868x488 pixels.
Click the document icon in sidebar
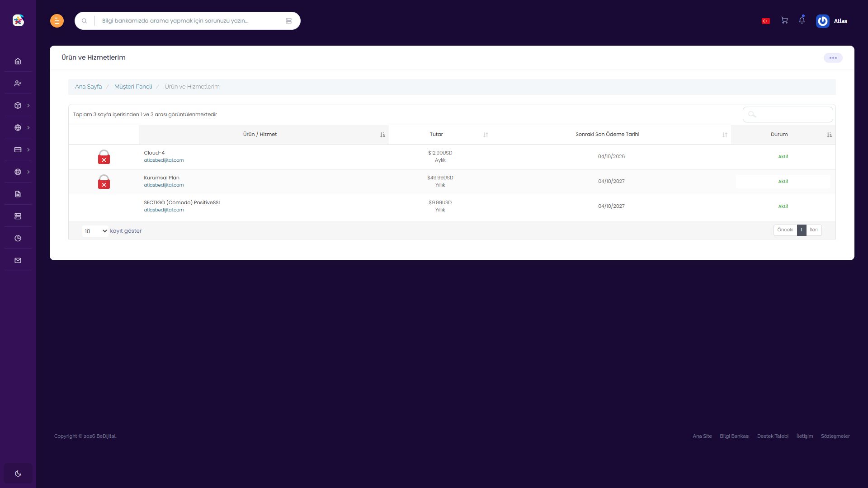(18, 194)
